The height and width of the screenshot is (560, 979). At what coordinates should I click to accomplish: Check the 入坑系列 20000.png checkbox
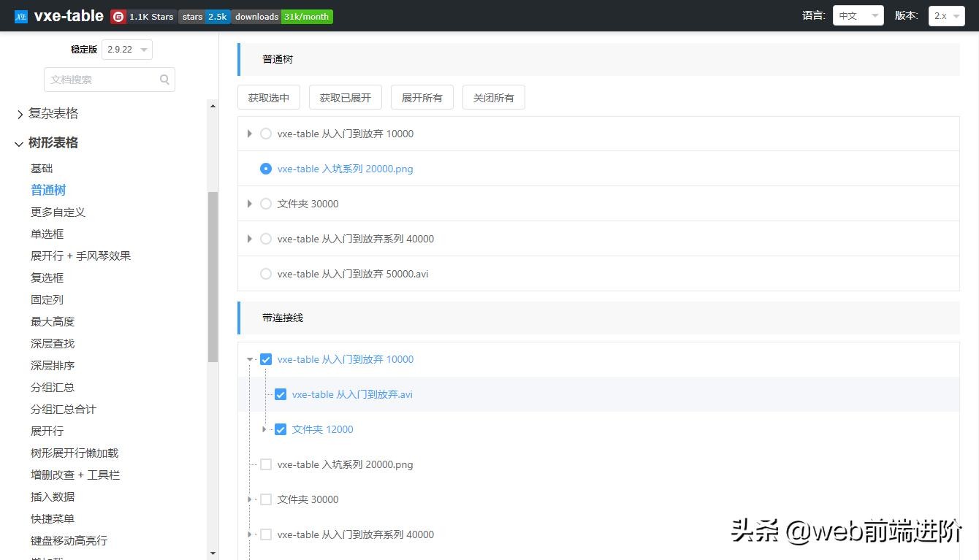point(266,464)
